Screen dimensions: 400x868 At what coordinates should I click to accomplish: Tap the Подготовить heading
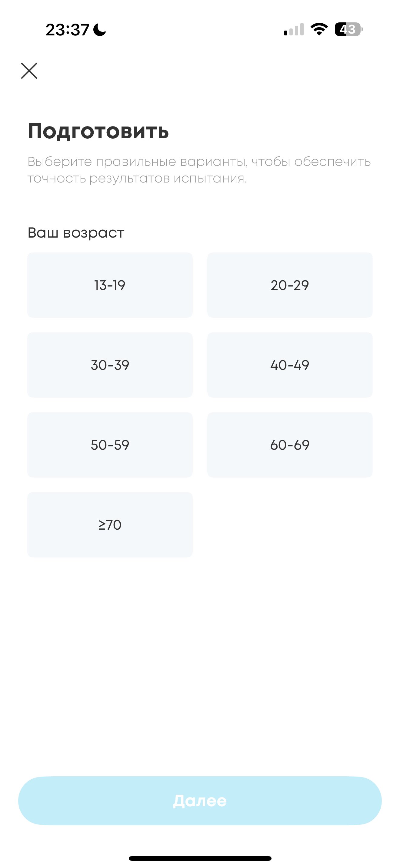[x=98, y=131]
